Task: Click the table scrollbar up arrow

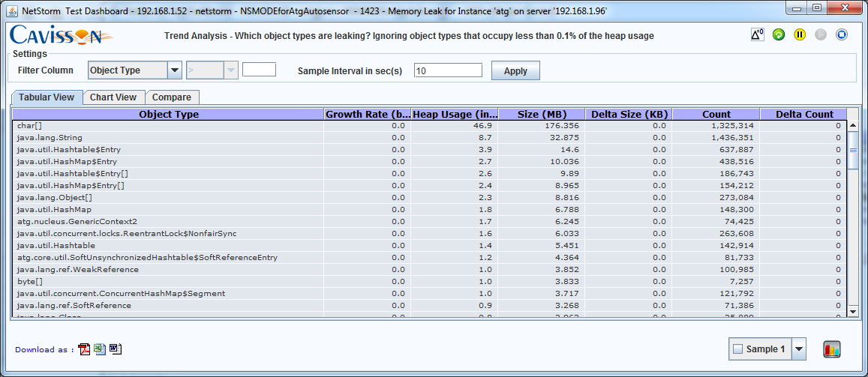Action: 853,125
